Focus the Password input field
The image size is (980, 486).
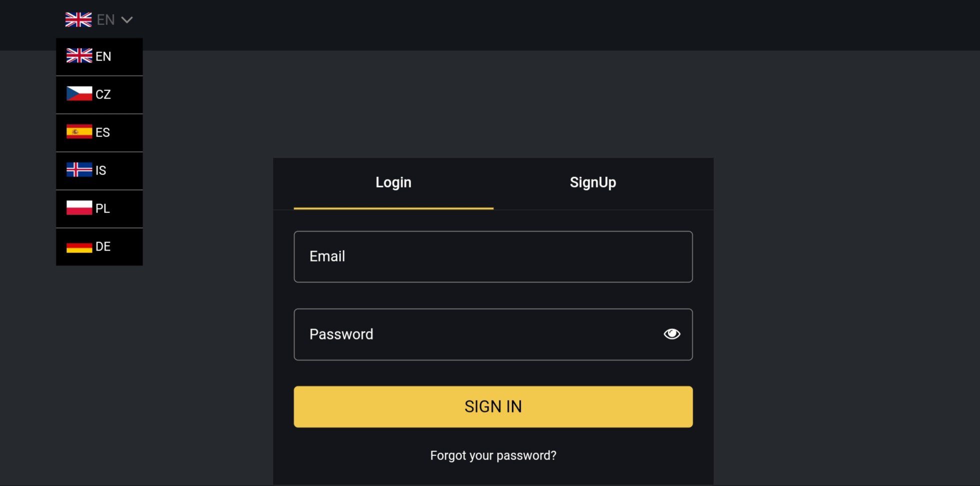click(493, 334)
